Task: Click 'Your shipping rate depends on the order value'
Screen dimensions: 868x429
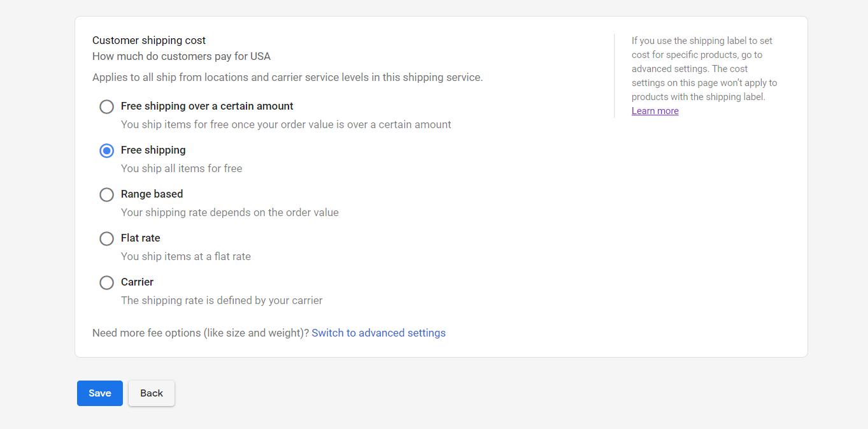Action: coord(230,212)
